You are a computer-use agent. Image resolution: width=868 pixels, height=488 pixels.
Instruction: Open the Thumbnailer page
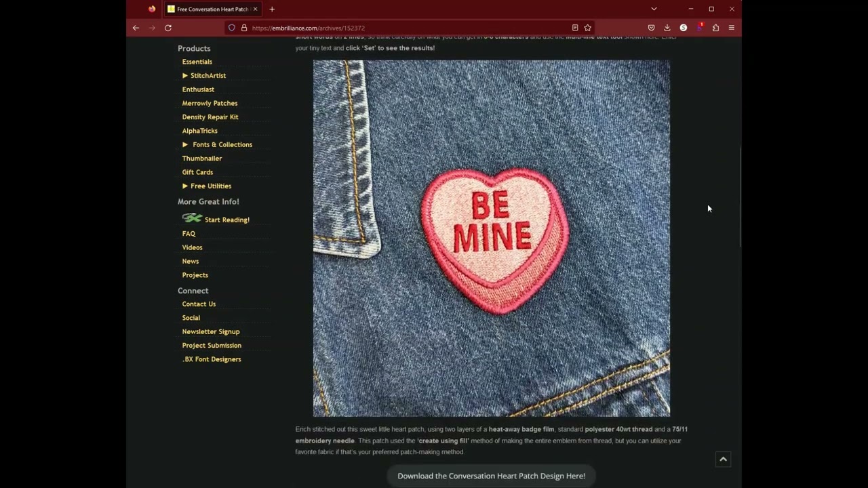202,159
